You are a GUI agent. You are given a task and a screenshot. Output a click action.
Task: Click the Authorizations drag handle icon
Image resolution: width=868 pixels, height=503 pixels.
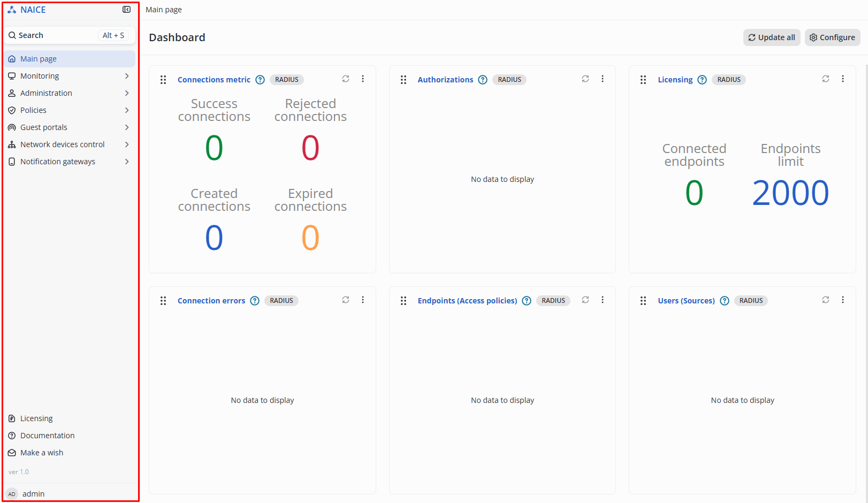pyautogui.click(x=403, y=80)
